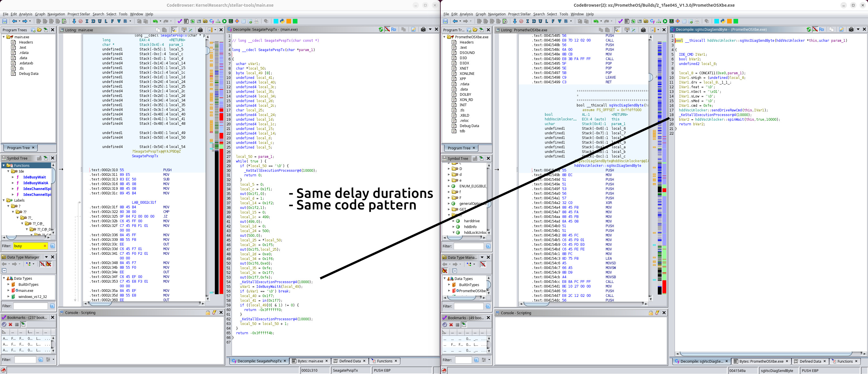
Task: Click the green color square in right toolbar
Action: tap(736, 21)
